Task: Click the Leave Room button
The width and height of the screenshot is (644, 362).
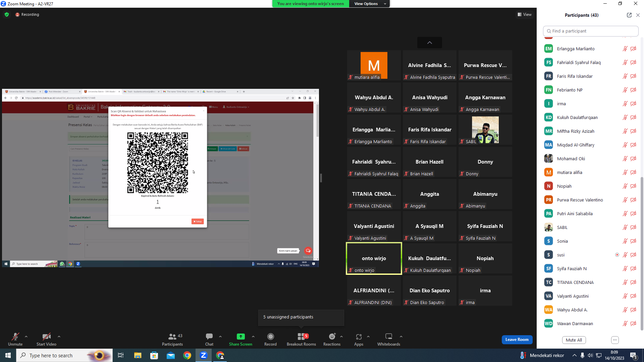Action: pos(517,340)
